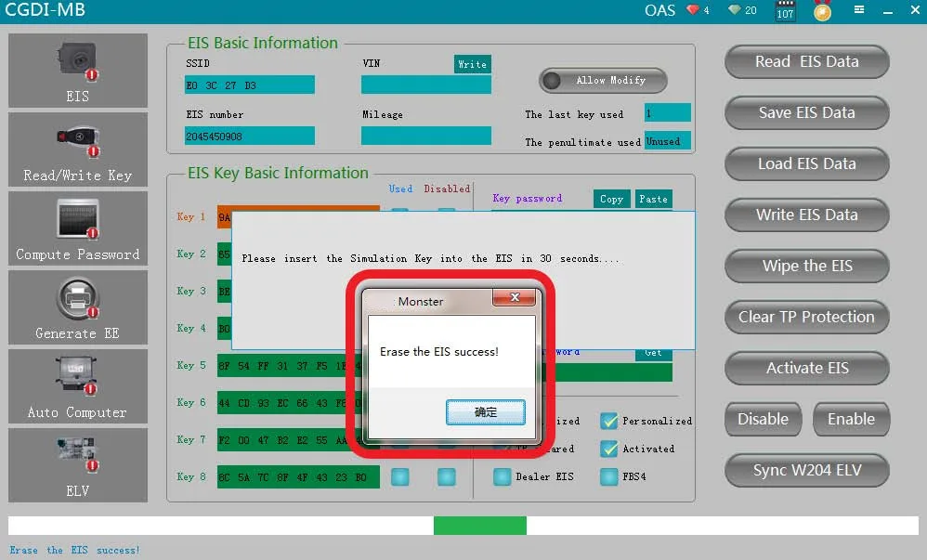Click the Clear TP Protection button
The height and width of the screenshot is (560, 927).
807,317
